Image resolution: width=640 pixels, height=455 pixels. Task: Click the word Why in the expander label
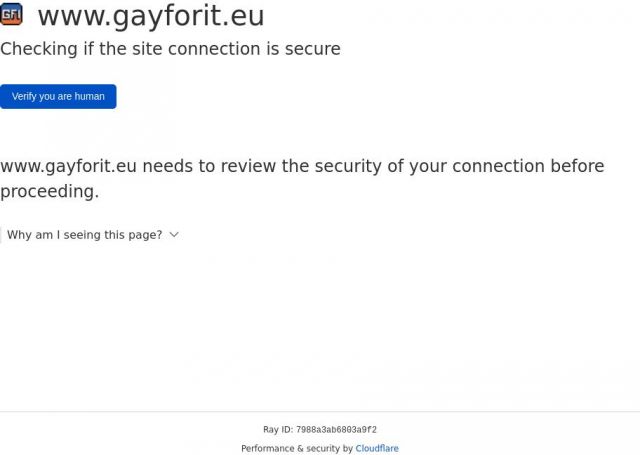pyautogui.click(x=19, y=235)
